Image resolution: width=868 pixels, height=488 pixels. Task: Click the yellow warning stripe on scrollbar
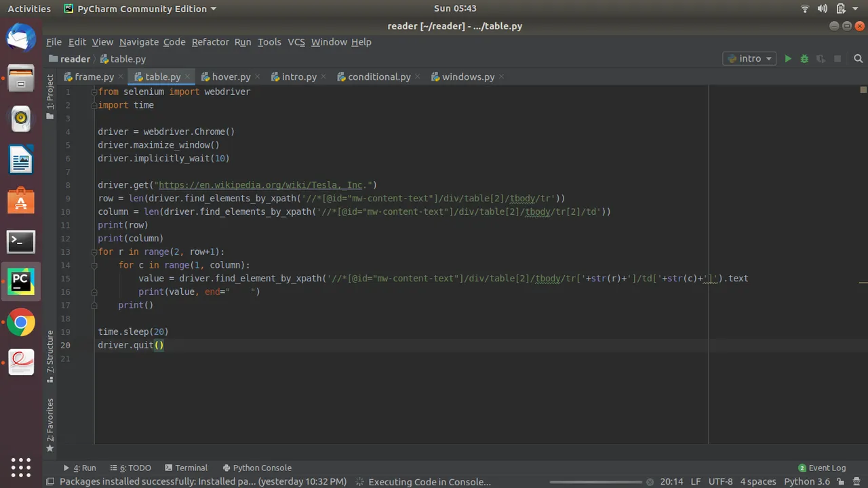[863, 282]
